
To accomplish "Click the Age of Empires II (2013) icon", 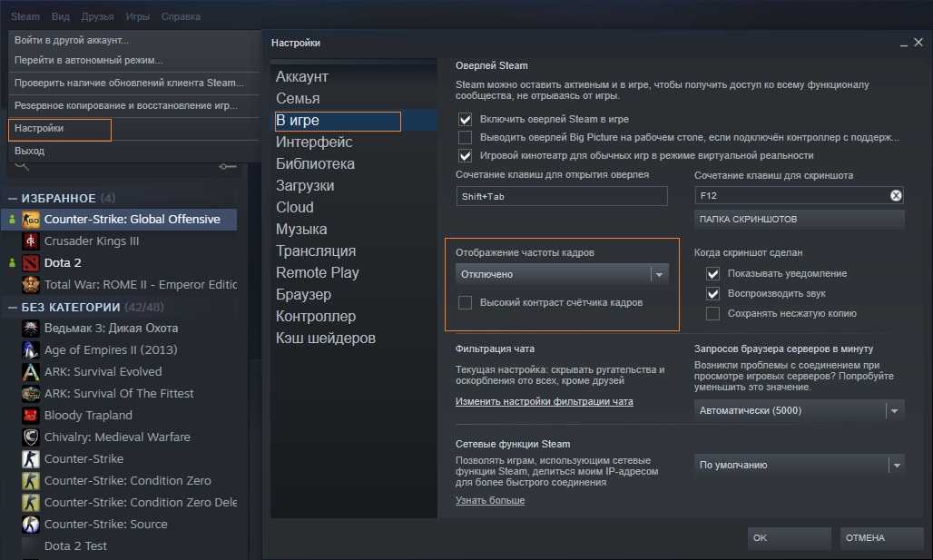I will (31, 350).
